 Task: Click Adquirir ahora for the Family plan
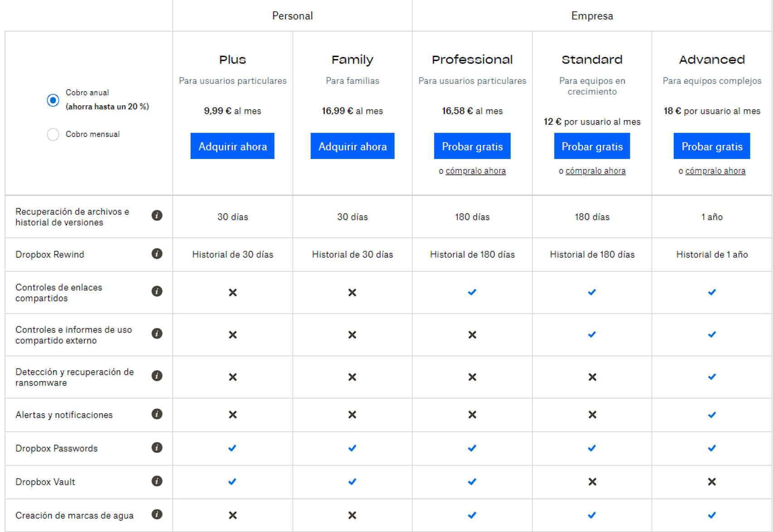point(353,146)
